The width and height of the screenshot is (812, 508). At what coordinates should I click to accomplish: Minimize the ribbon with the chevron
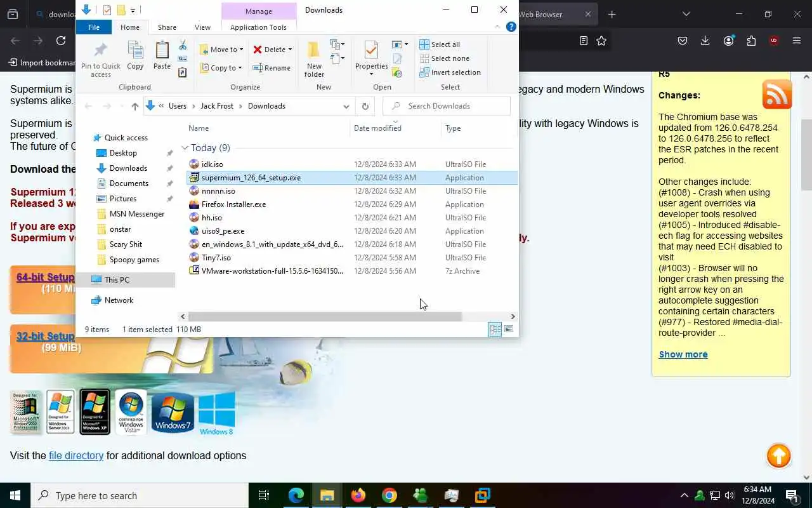click(x=497, y=27)
